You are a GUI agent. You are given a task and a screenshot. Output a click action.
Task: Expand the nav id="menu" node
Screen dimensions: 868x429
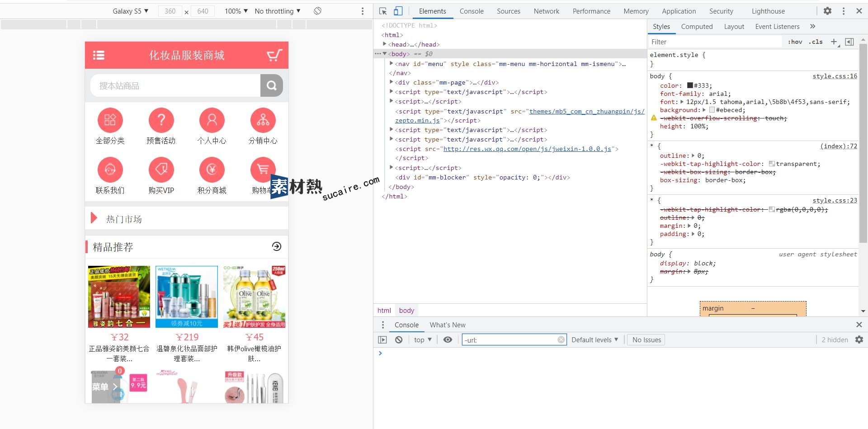(x=392, y=63)
